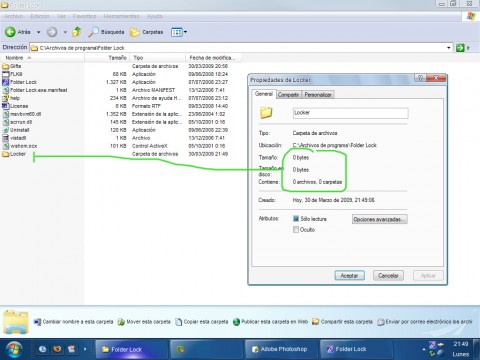Go up one folder level icon

(77, 32)
